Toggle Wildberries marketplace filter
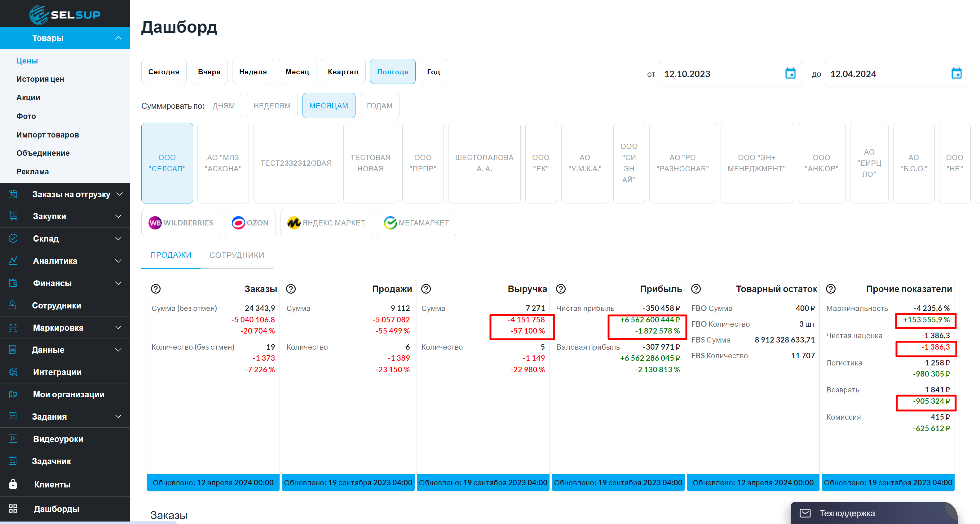Screen dimensions: 980x524 [181, 223]
